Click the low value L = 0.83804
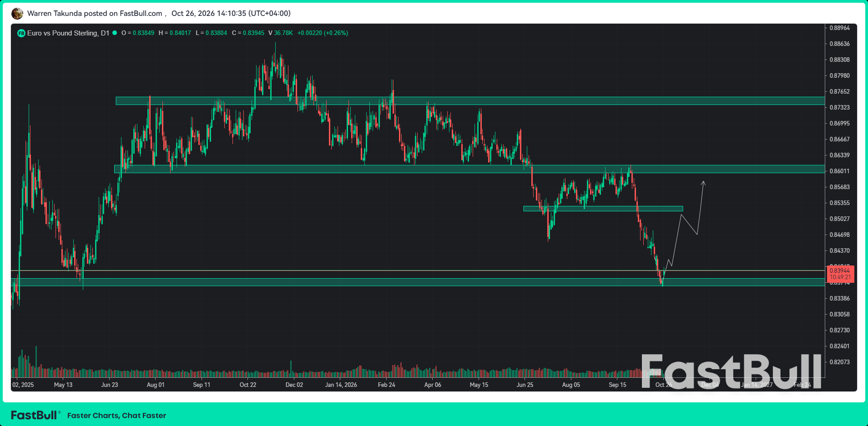The image size is (868, 426). click(x=211, y=33)
